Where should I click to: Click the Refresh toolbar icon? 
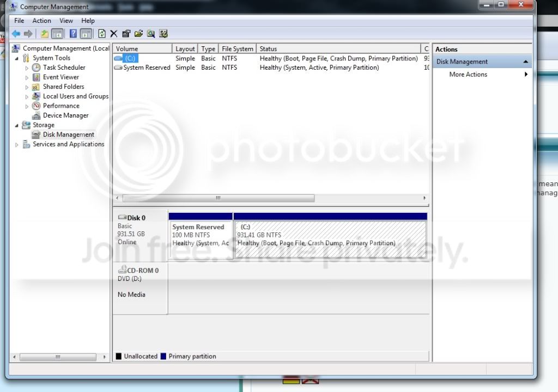point(102,34)
